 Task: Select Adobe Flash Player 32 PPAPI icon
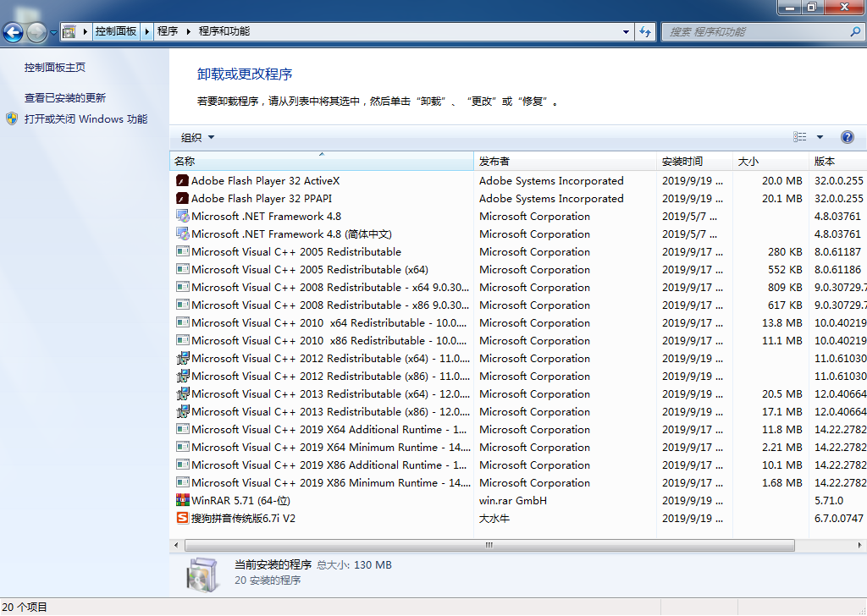tap(183, 198)
